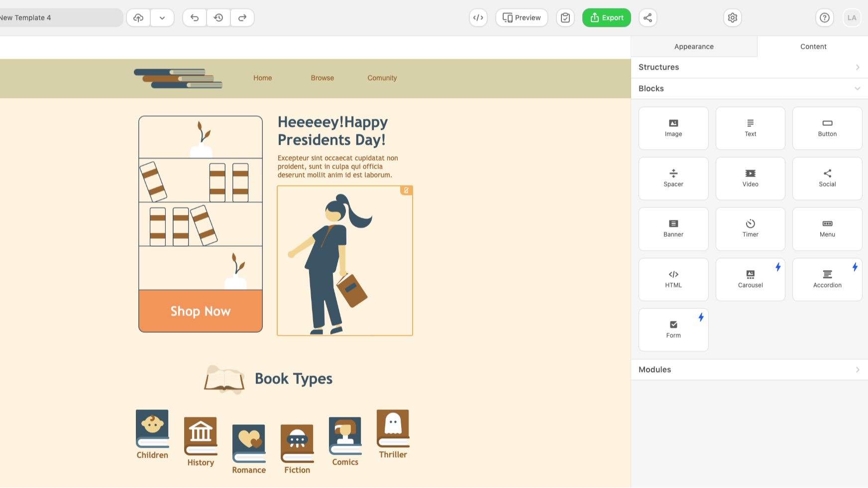Open the save options dropdown arrow
This screenshot has height=488, width=868.
point(162,18)
